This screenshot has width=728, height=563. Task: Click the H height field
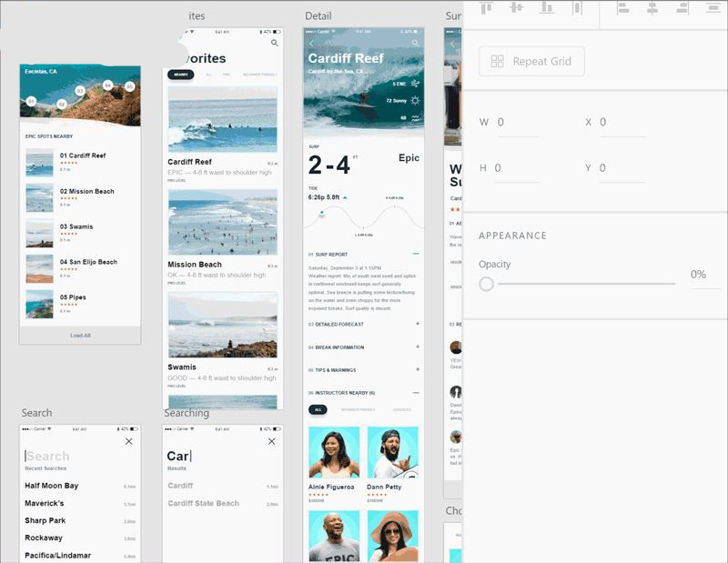[x=516, y=168]
